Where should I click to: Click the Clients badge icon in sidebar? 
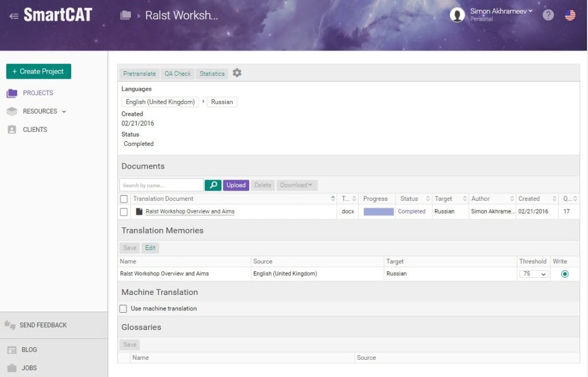[12, 129]
